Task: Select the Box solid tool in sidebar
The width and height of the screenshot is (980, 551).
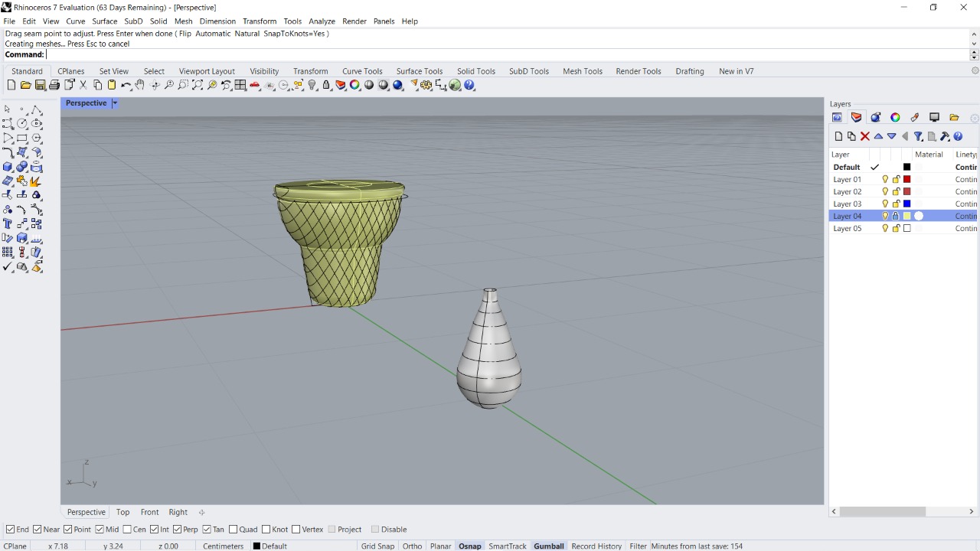Action: point(8,166)
